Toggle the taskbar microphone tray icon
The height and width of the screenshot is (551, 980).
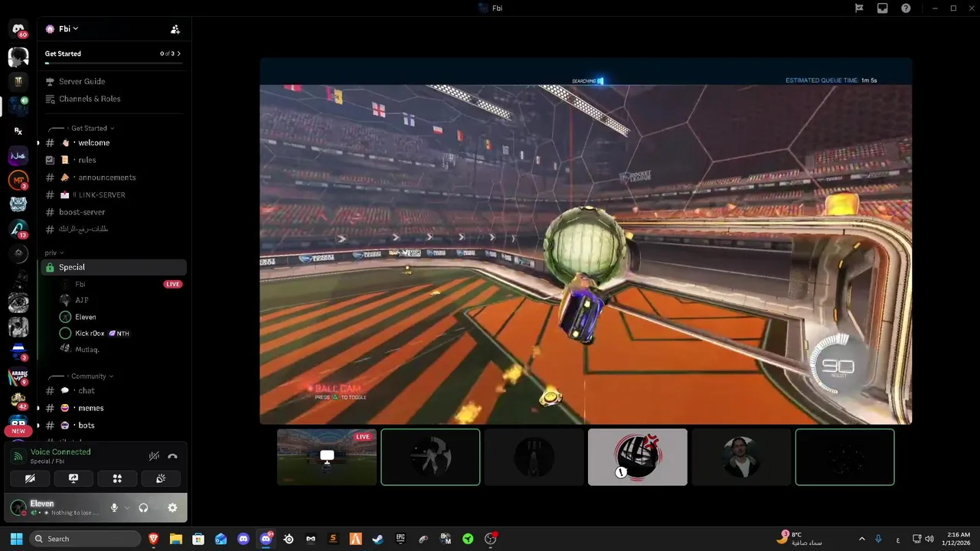[x=878, y=539]
